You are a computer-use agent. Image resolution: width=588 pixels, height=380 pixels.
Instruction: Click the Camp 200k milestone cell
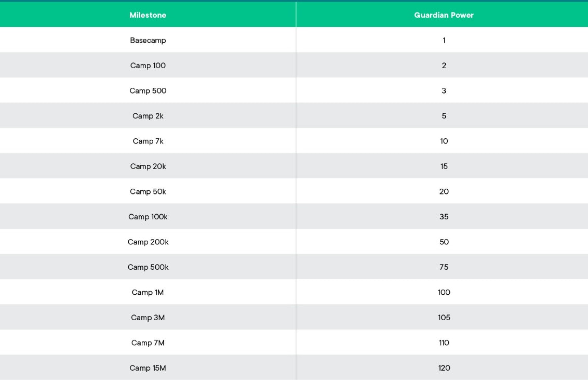[148, 242]
